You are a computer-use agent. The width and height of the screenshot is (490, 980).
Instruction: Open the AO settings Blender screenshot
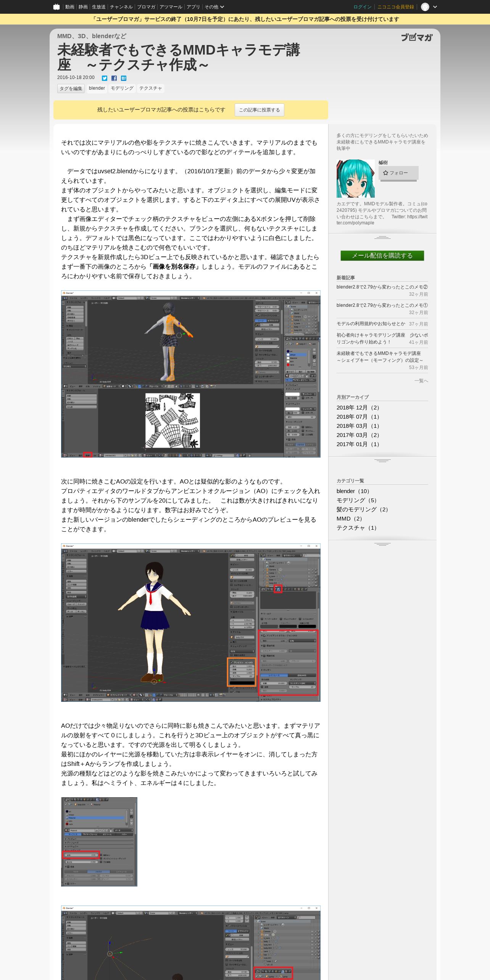click(x=191, y=622)
